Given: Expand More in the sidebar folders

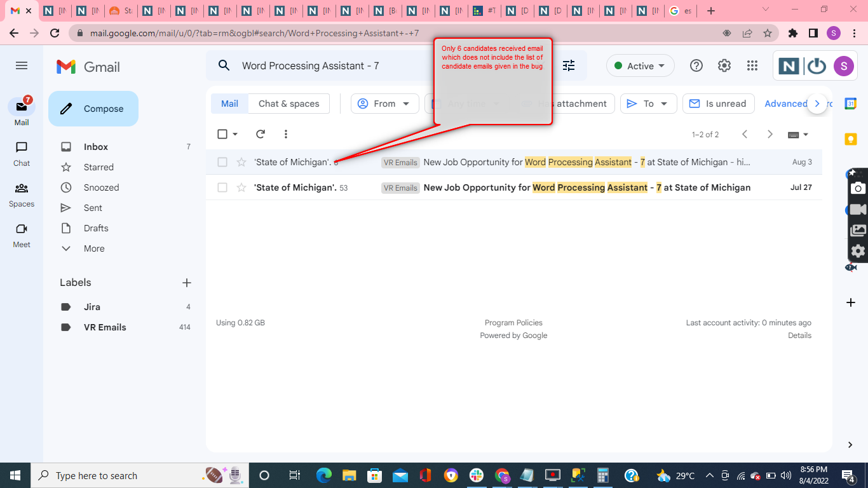Looking at the screenshot, I should (93, 248).
